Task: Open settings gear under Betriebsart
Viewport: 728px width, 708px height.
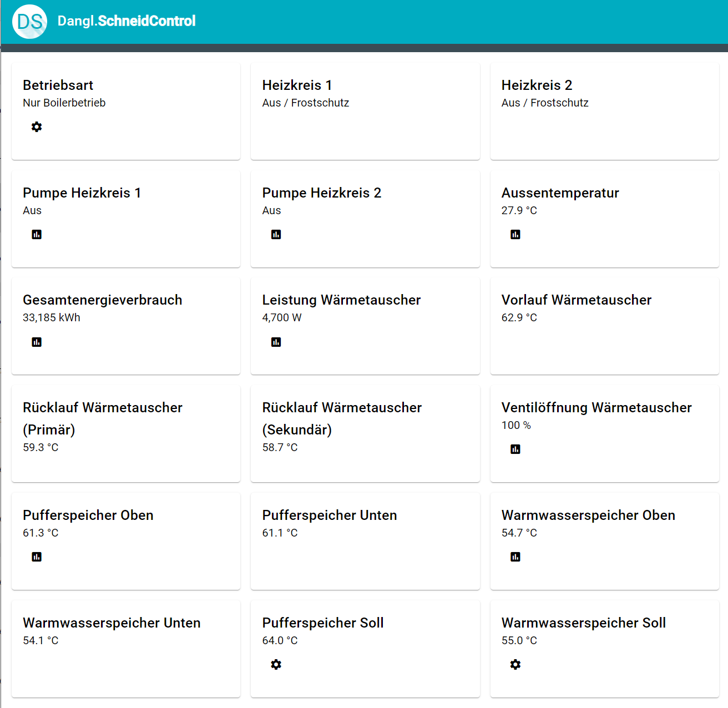Action: 37,127
